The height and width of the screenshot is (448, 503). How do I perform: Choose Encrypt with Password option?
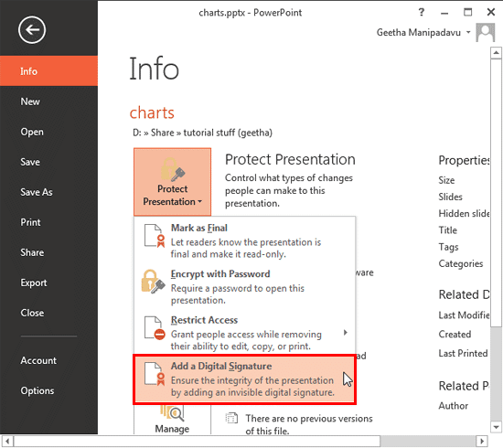[244, 286]
